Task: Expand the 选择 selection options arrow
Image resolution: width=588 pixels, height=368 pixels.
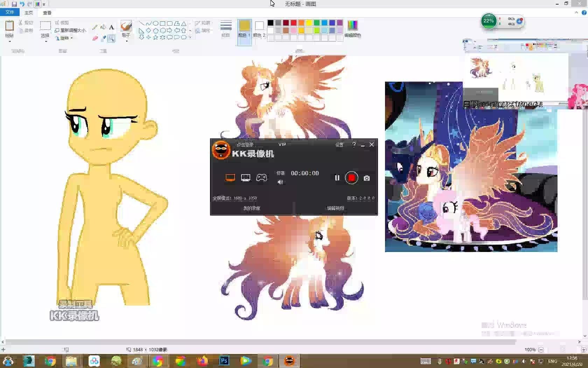Action: (45, 41)
